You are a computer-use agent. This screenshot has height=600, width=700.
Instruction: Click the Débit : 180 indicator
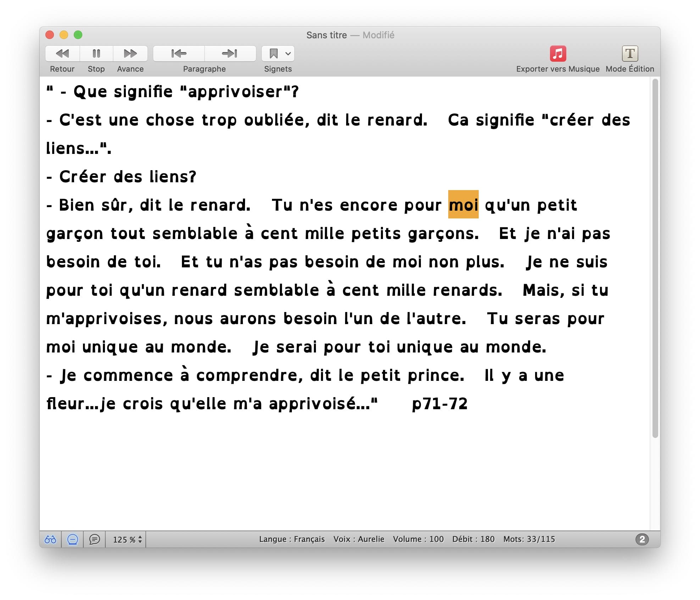[x=473, y=539]
